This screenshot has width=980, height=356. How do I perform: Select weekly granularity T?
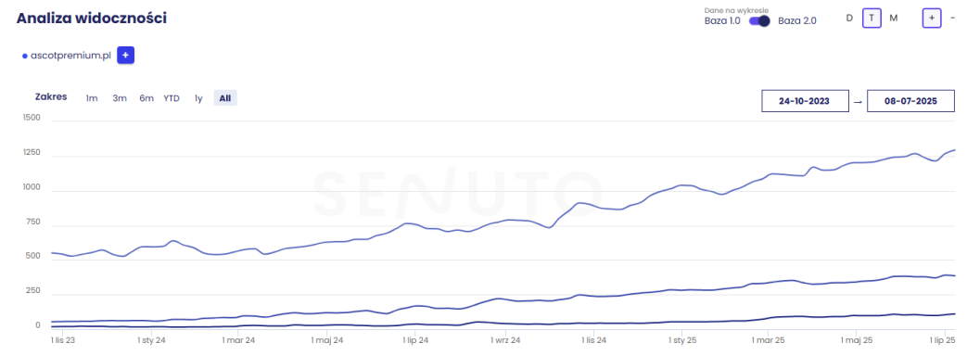(x=872, y=19)
